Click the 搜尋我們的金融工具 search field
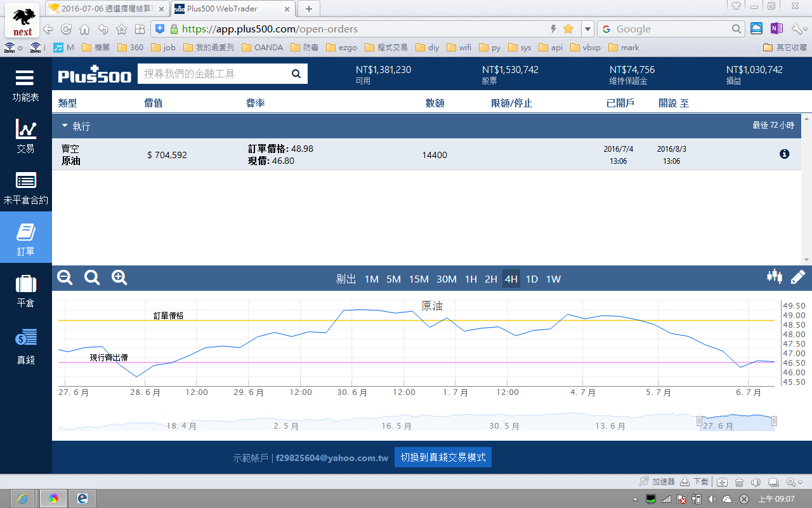Screen dimensions: 812x508 point(213,74)
